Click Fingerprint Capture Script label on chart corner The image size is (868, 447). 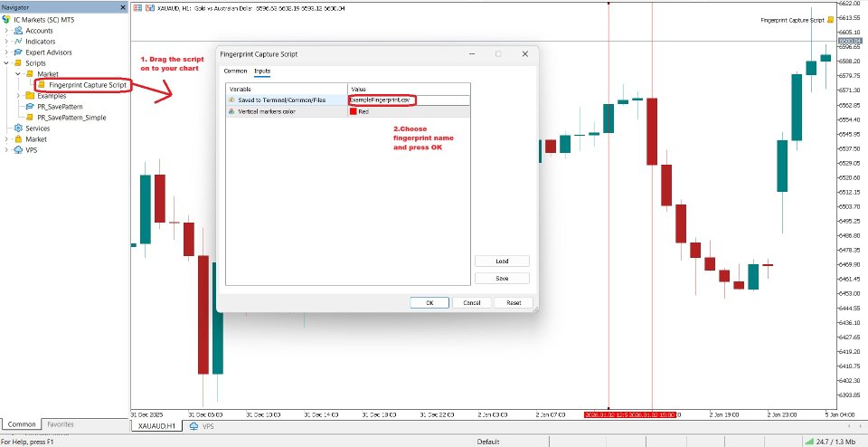(793, 20)
